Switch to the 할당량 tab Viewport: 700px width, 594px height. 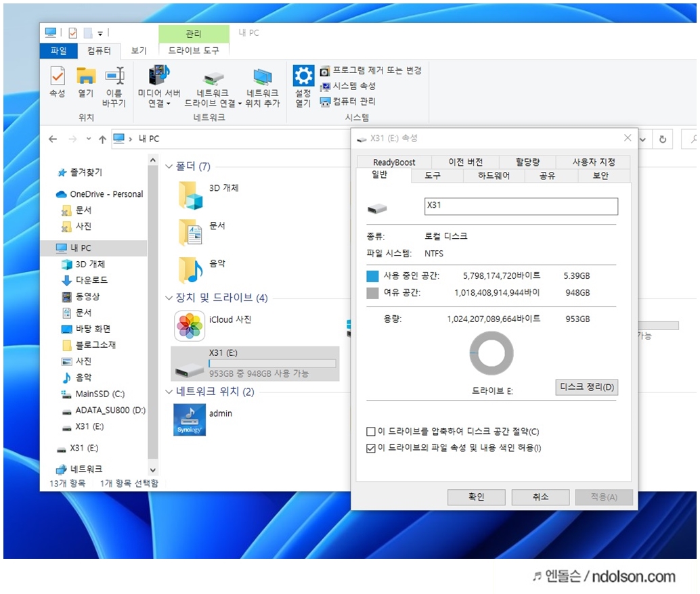[527, 162]
